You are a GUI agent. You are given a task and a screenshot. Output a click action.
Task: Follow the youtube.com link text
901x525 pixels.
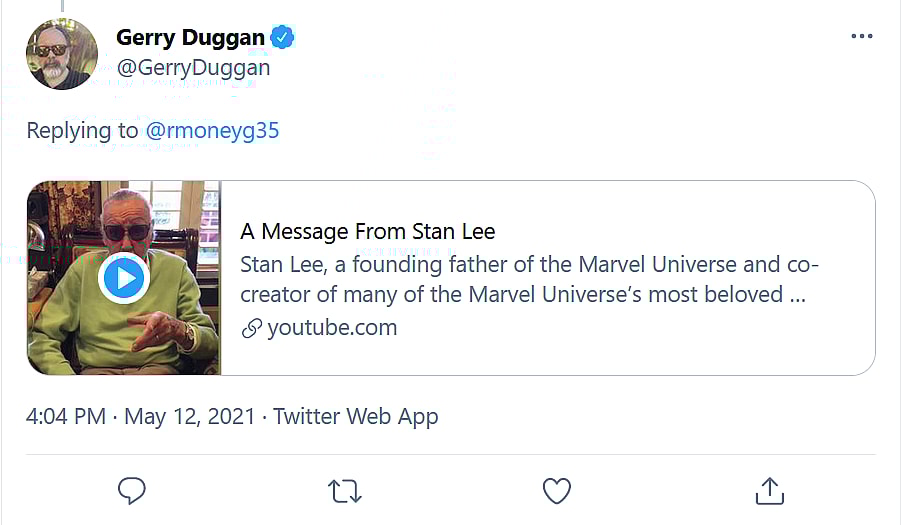pos(332,328)
